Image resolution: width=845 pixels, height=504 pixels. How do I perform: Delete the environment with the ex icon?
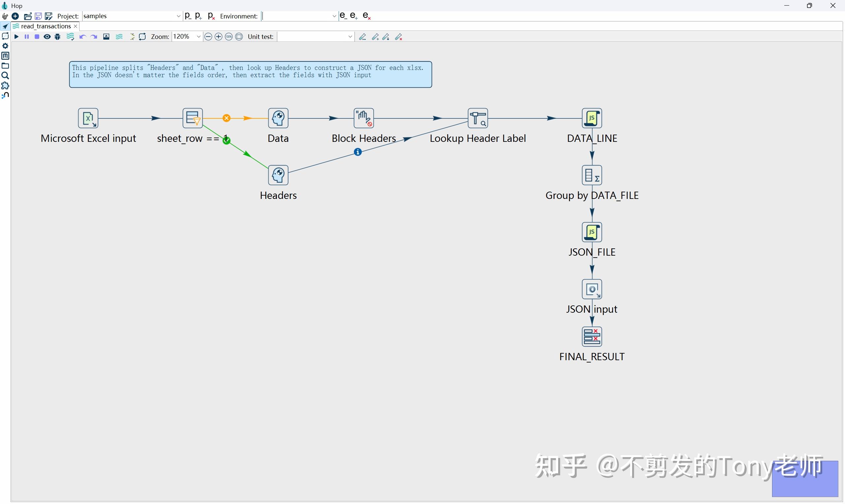click(367, 15)
